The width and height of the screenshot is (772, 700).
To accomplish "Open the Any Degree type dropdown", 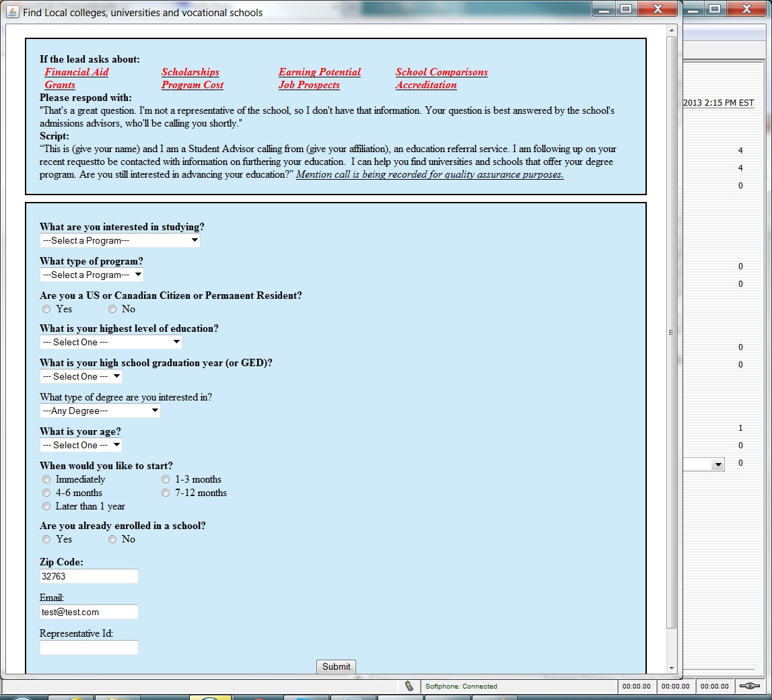I will (100, 411).
